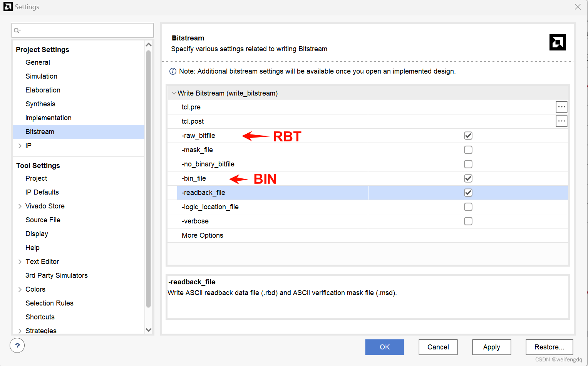
Task: Click the Restore... button
Action: pos(549,347)
